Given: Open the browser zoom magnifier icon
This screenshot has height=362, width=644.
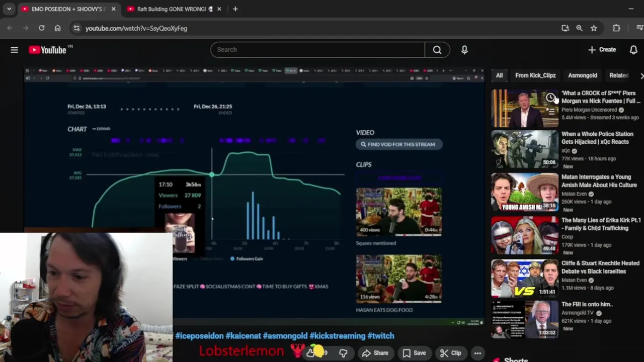Looking at the screenshot, I should [x=580, y=28].
